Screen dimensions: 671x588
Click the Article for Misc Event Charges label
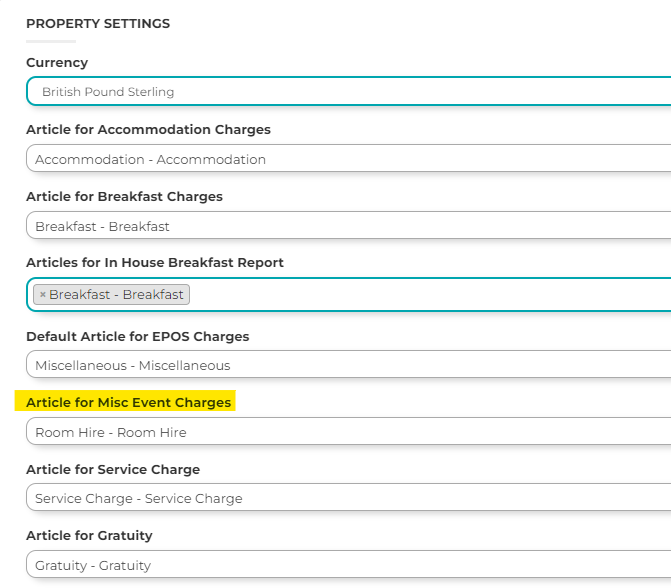128,402
